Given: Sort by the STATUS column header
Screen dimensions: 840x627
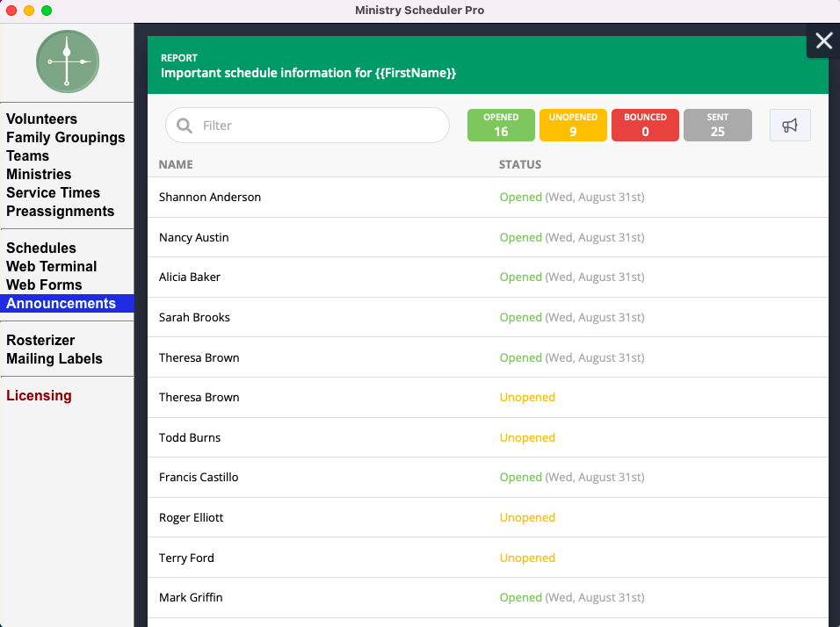Looking at the screenshot, I should pos(520,164).
